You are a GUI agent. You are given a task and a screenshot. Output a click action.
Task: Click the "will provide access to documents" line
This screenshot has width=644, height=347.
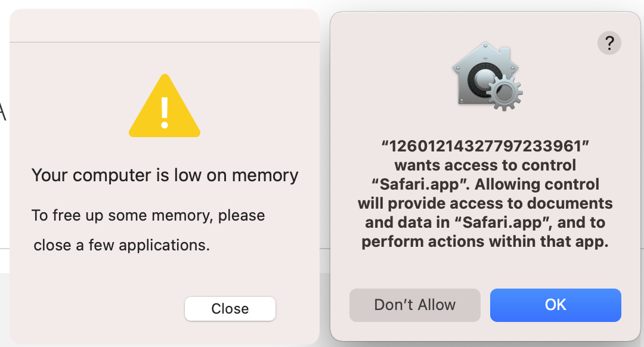pos(485,203)
